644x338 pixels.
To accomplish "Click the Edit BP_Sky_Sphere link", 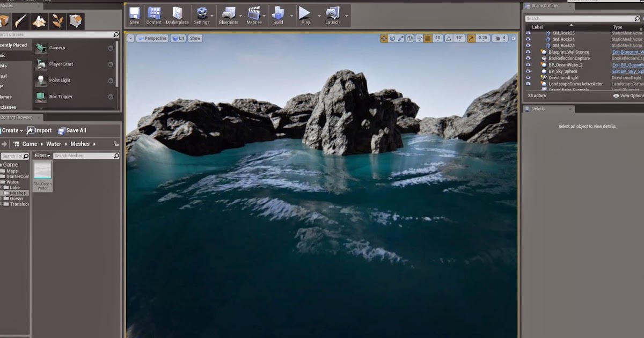I will point(628,71).
